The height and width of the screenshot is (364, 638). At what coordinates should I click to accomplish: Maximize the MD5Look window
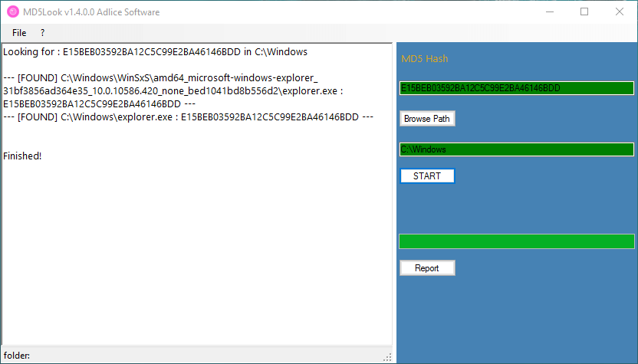point(584,12)
